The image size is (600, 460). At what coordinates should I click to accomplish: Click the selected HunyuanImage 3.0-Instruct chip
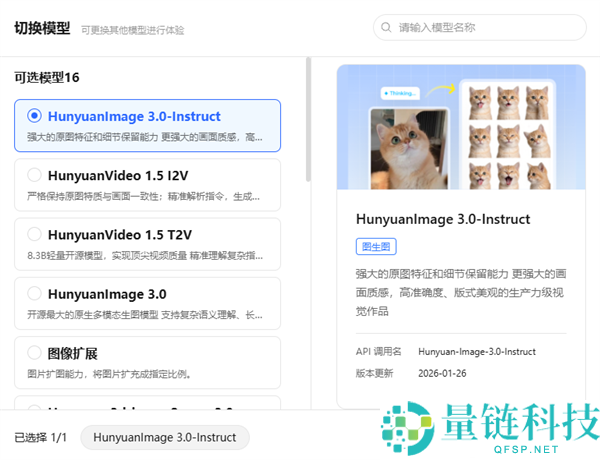(x=165, y=437)
